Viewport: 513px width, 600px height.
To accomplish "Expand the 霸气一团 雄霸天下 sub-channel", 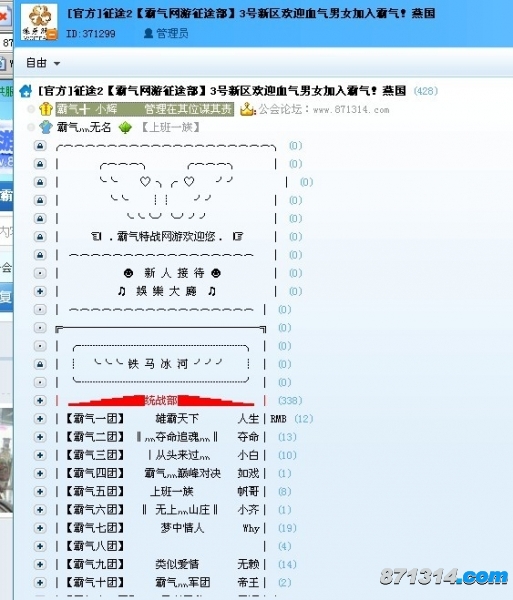I will pyautogui.click(x=40, y=419).
